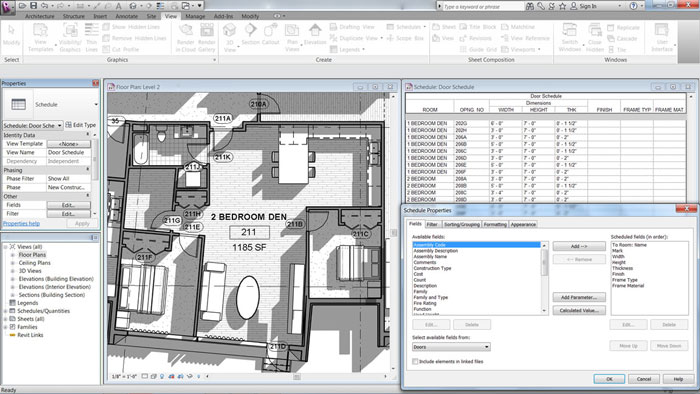Select Assembly Code in available fields
This screenshot has width=700, height=394.
[476, 245]
